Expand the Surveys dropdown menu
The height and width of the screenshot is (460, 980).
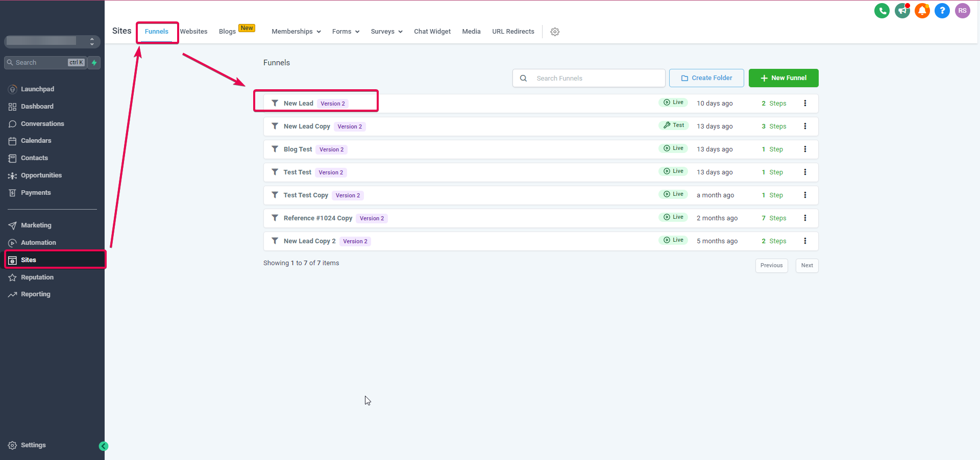(x=386, y=32)
